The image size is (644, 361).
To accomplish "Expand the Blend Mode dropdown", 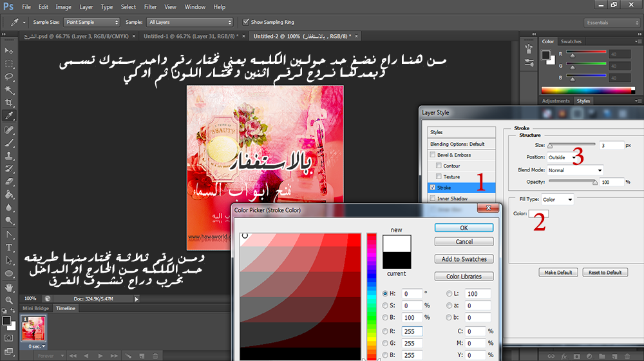I will (x=575, y=170).
